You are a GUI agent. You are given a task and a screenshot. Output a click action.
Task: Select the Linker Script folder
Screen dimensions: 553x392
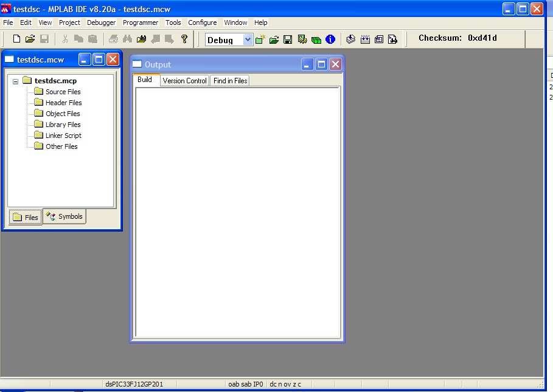[x=63, y=136]
